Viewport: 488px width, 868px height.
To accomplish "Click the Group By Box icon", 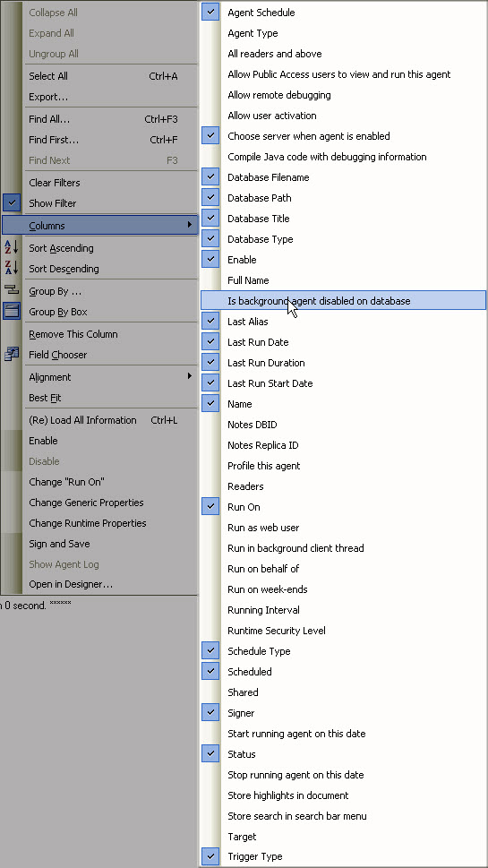I will (11, 311).
